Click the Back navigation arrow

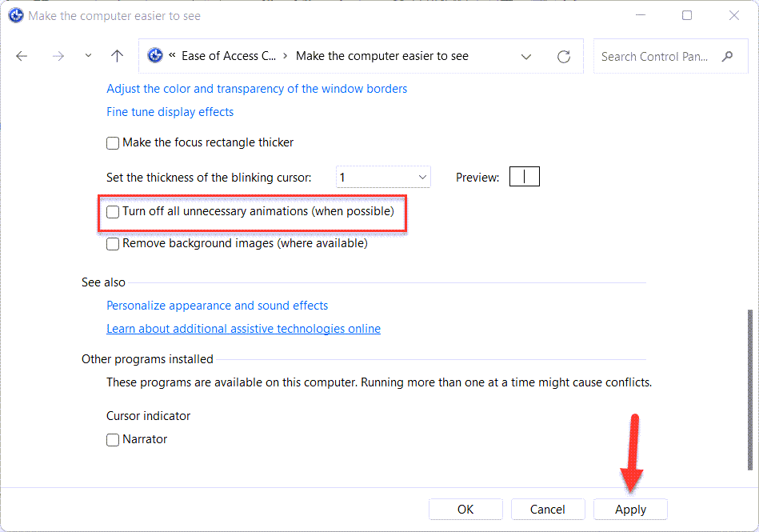[x=22, y=56]
